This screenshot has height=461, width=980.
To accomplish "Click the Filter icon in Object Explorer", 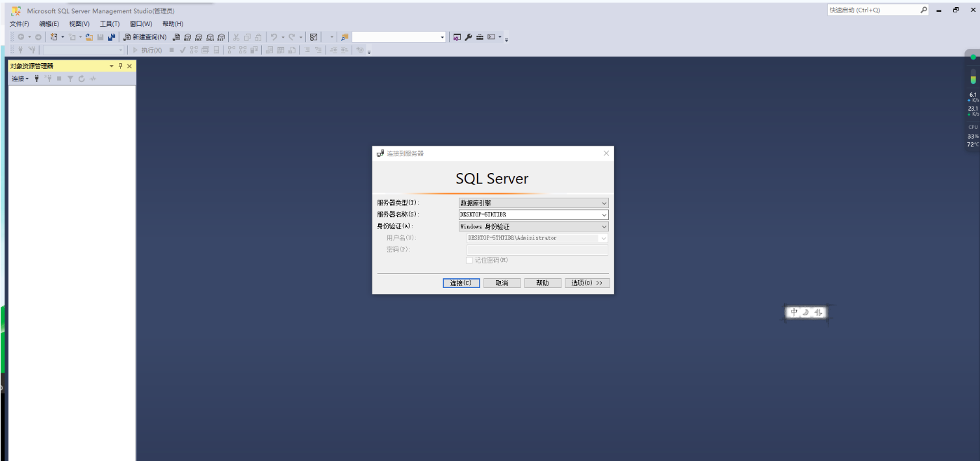I will 70,79.
